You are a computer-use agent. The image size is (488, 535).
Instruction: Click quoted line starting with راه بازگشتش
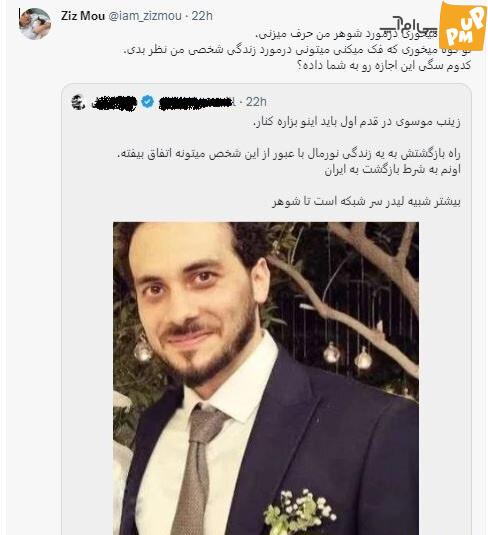(x=289, y=154)
